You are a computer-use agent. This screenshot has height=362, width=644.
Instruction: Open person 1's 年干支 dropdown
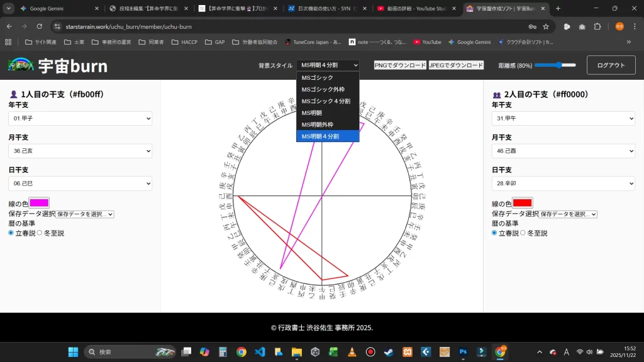[80, 119]
